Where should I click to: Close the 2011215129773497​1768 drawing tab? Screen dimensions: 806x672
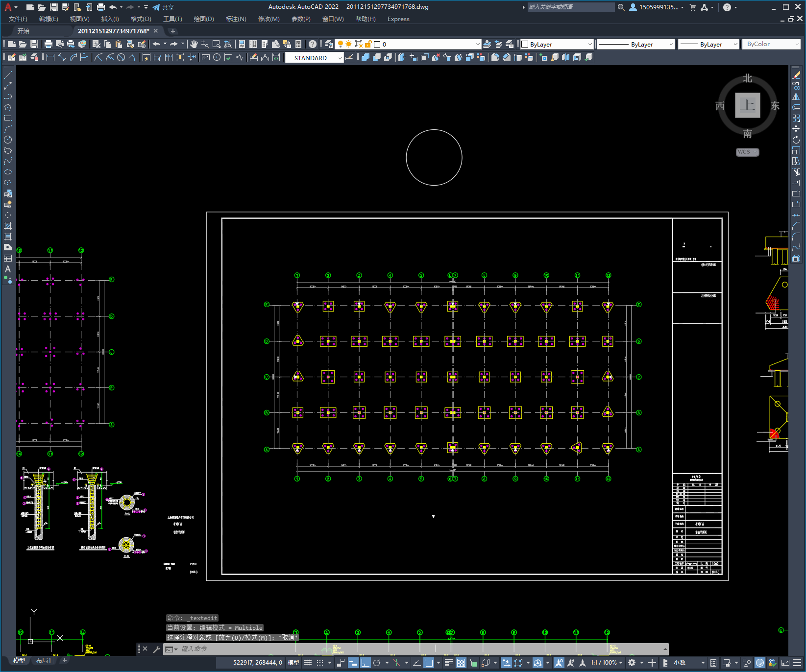pos(156,31)
